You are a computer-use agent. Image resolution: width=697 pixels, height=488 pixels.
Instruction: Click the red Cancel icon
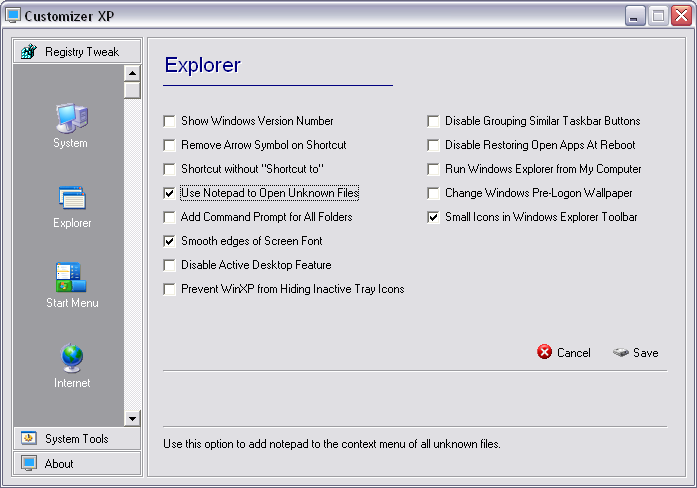pyautogui.click(x=544, y=352)
